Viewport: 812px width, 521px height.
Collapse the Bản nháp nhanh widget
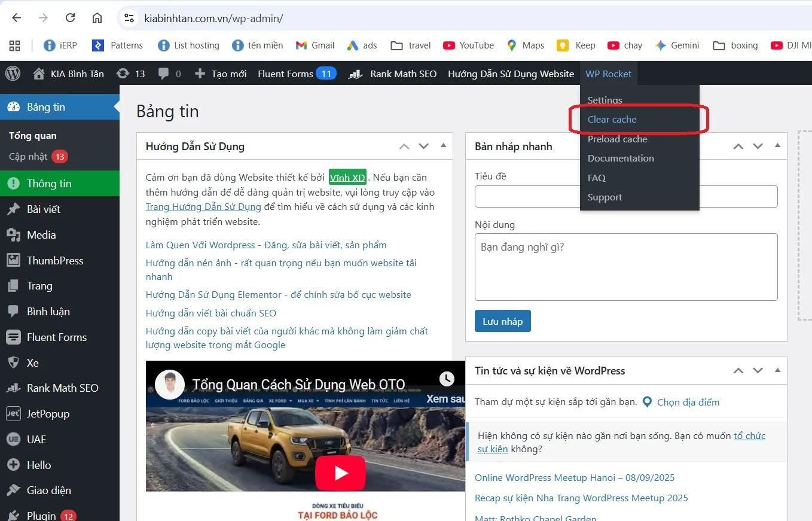777,146
